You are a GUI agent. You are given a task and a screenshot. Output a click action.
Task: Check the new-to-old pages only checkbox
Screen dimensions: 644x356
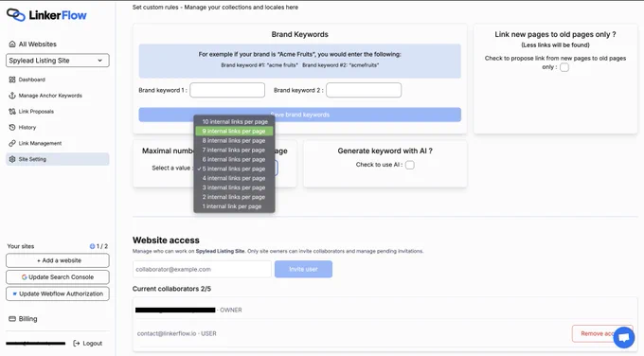point(564,67)
